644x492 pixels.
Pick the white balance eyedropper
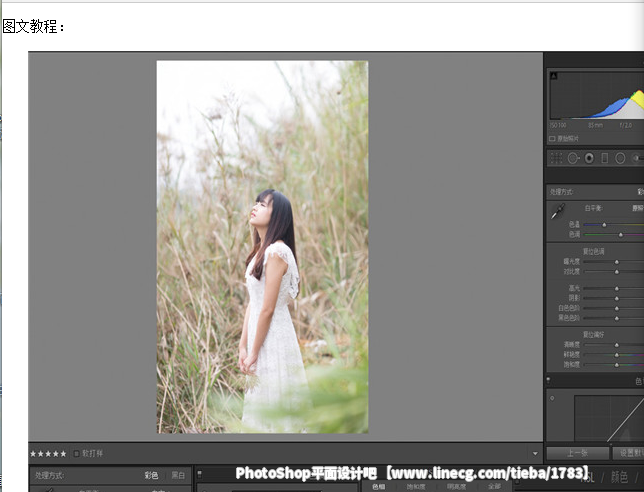coord(558,211)
